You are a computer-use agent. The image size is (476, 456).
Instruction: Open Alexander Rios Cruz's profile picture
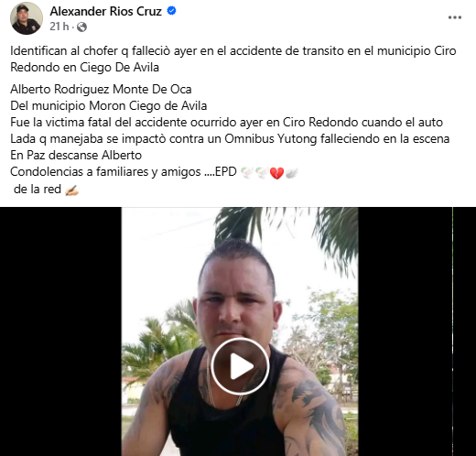tap(27, 18)
